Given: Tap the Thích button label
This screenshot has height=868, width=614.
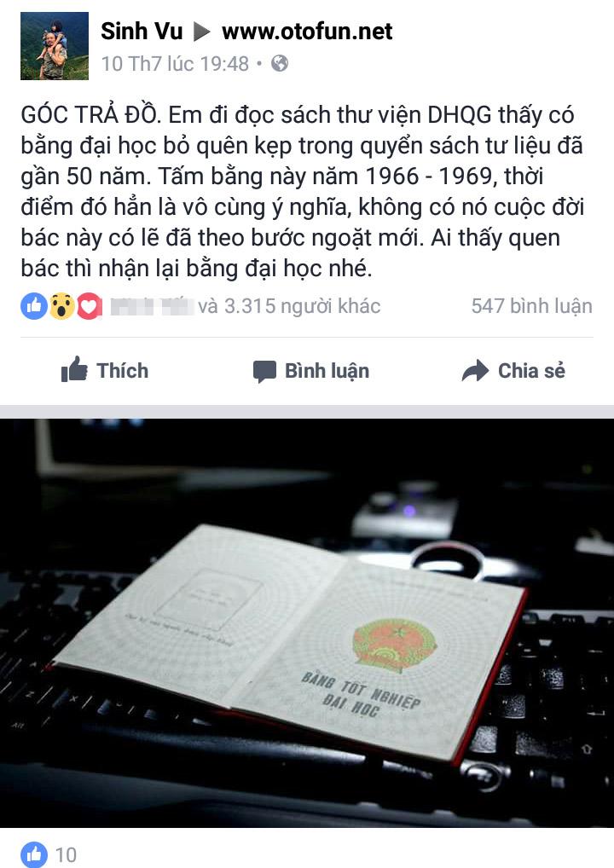Looking at the screenshot, I should click(x=122, y=370).
